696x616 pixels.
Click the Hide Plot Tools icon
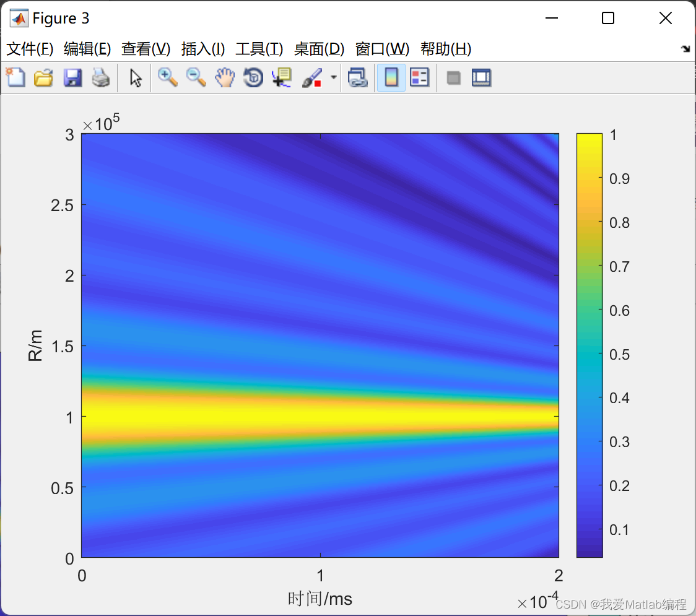click(453, 78)
